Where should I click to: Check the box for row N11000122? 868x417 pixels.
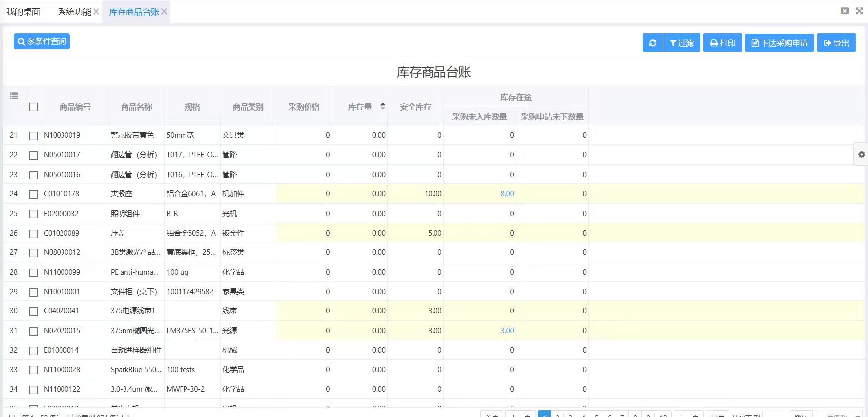coord(33,390)
